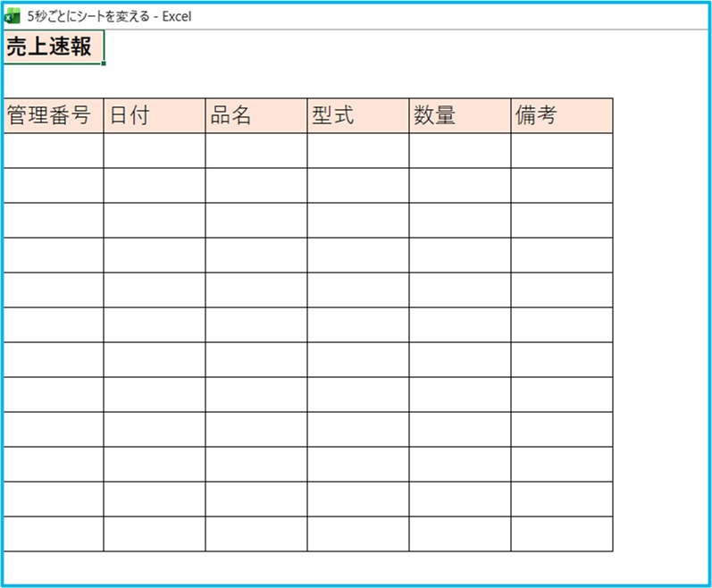Click the fill handle of 売上速報 cell
Viewport: 712px width, 588px height.
click(x=105, y=63)
